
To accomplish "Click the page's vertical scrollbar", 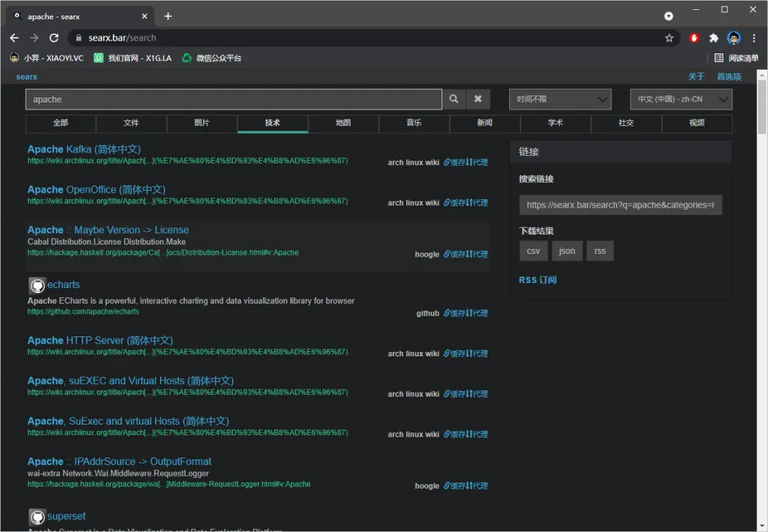I will click(762, 107).
